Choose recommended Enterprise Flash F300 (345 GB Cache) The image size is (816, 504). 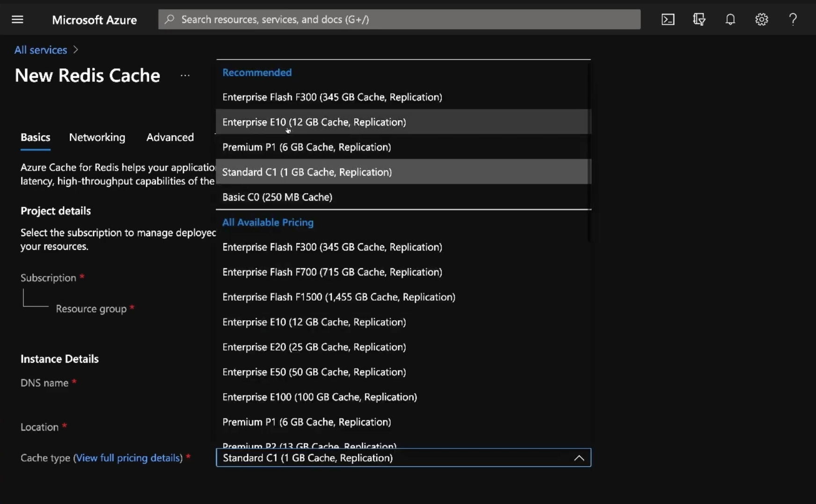[403, 97]
